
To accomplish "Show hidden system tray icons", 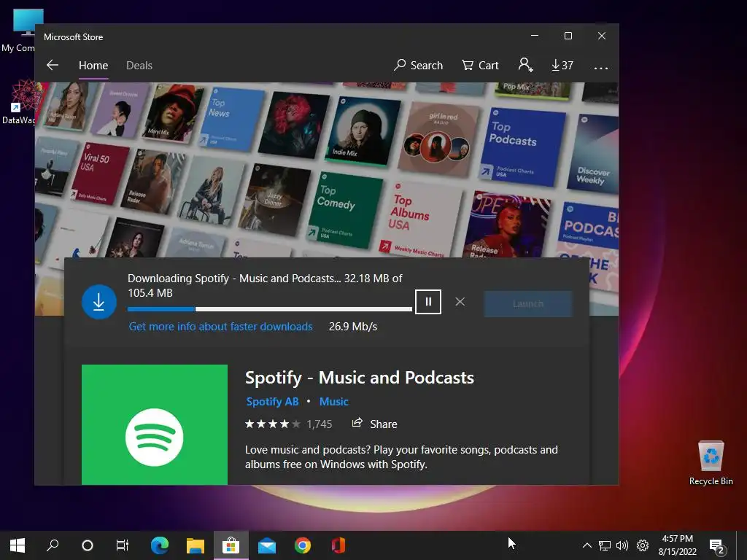I will (587, 545).
